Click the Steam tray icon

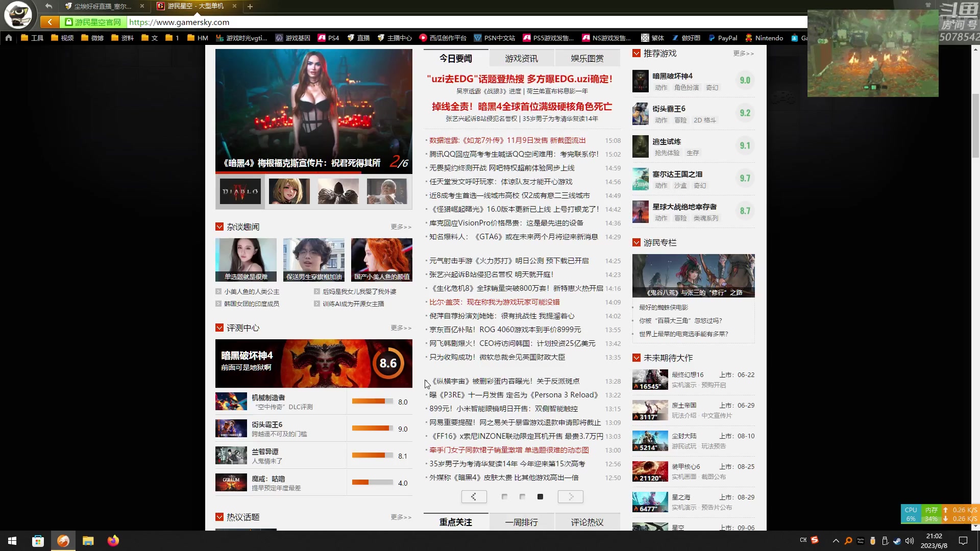pos(897,541)
